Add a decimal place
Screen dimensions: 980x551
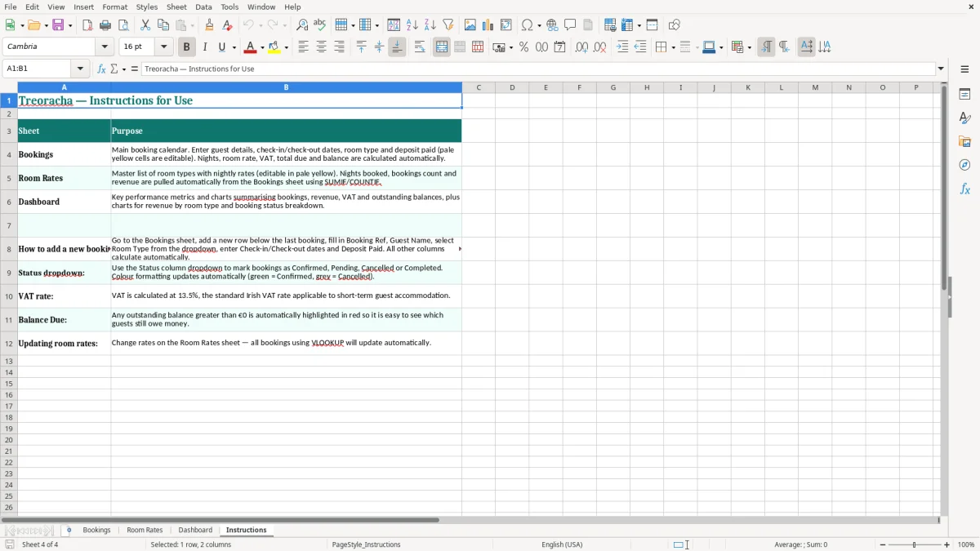click(x=581, y=47)
